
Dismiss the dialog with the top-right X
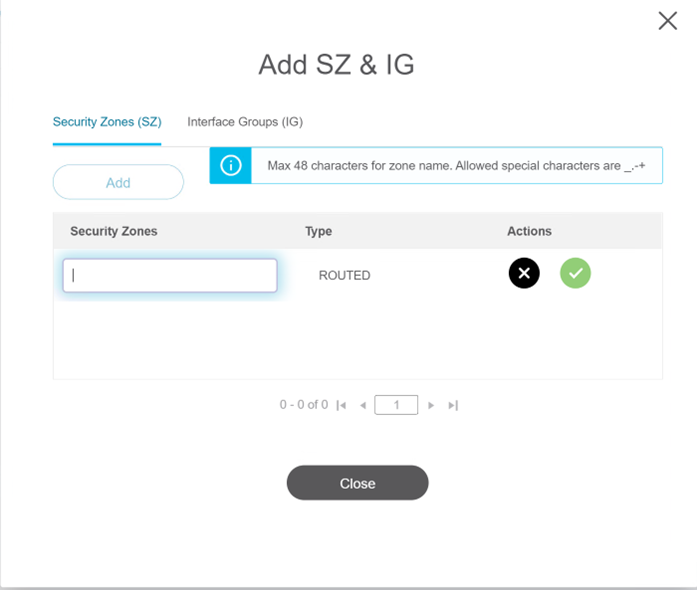click(667, 21)
